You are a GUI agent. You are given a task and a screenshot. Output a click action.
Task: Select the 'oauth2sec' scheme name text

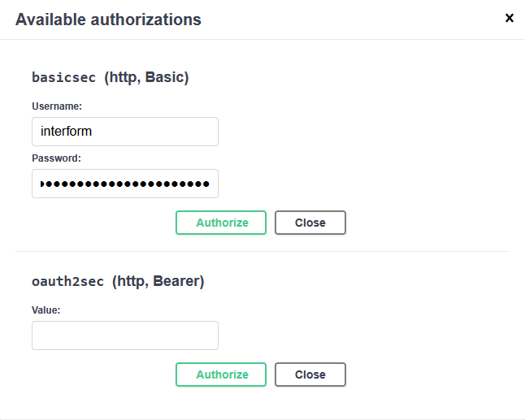(x=68, y=282)
